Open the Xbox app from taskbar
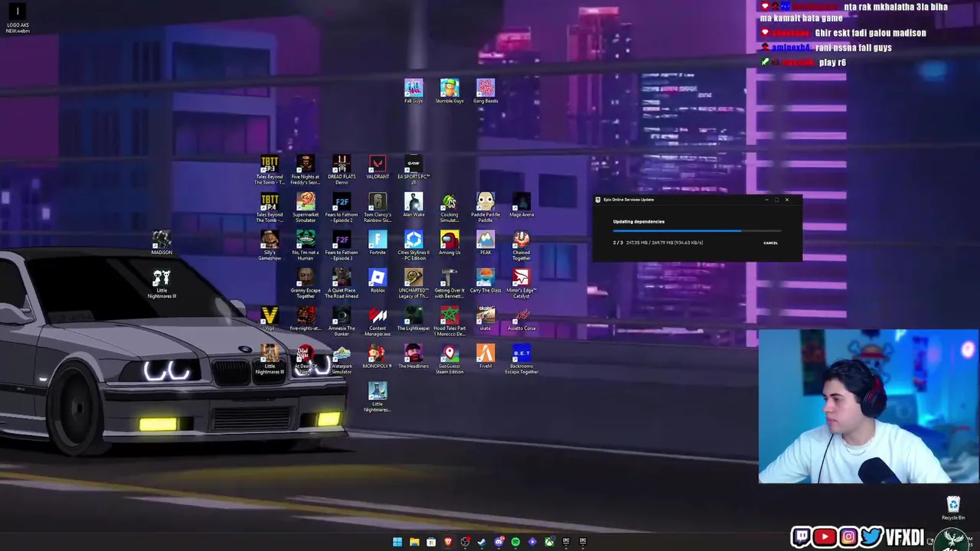The width and height of the screenshot is (980, 551). click(x=549, y=542)
